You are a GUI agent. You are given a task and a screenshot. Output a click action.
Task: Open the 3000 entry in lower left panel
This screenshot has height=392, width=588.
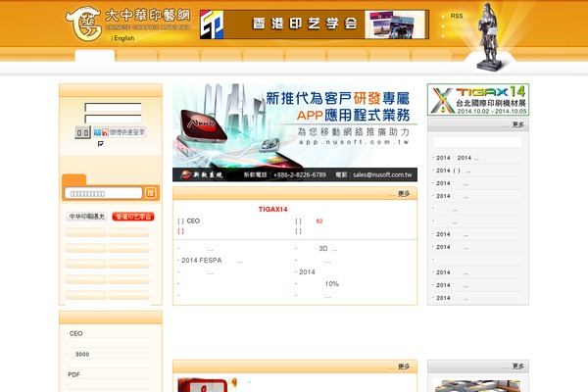82,354
